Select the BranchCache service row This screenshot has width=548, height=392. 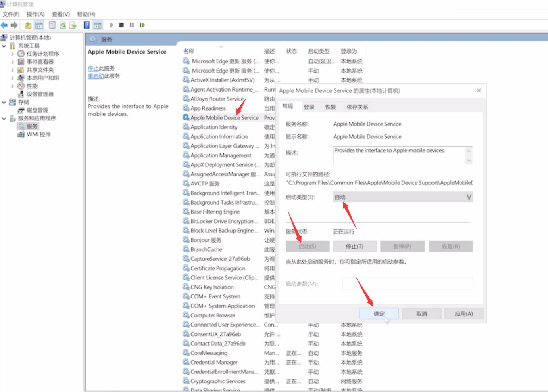(x=206, y=250)
